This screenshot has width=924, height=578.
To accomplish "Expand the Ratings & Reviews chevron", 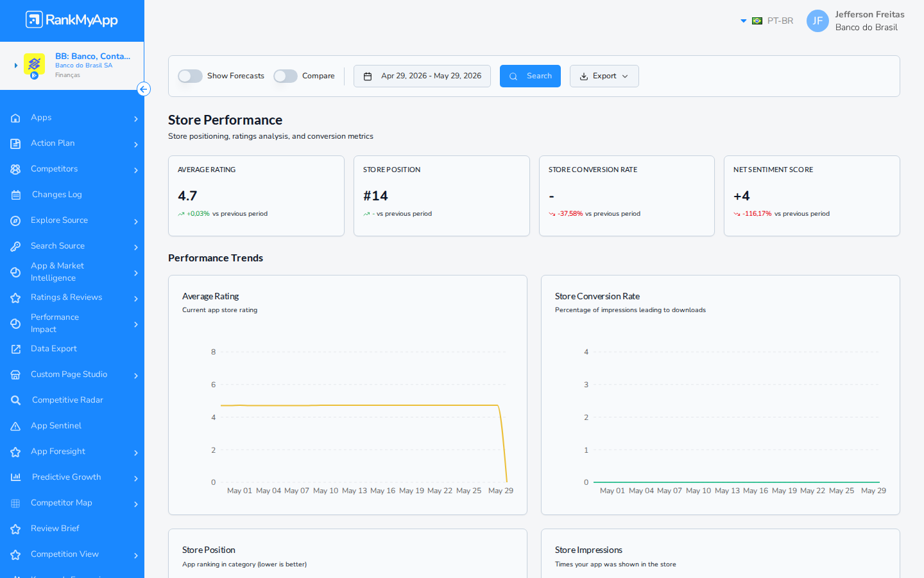I will (136, 299).
